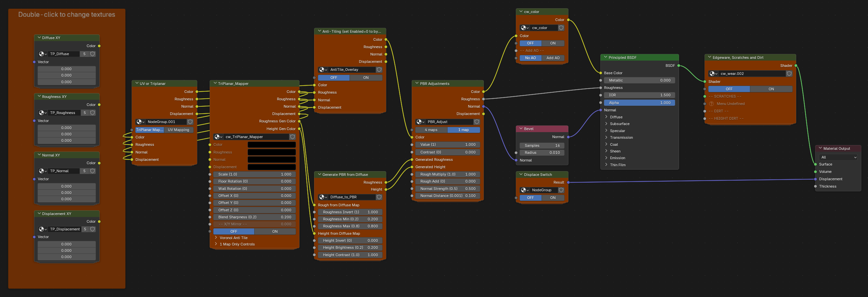Open node tree browser for cw_TriPlanar_Mapper
The height and width of the screenshot is (297, 868).
coord(219,137)
